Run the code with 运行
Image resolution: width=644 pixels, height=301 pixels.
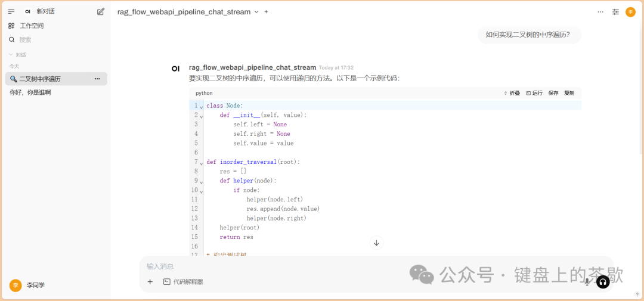(534, 93)
